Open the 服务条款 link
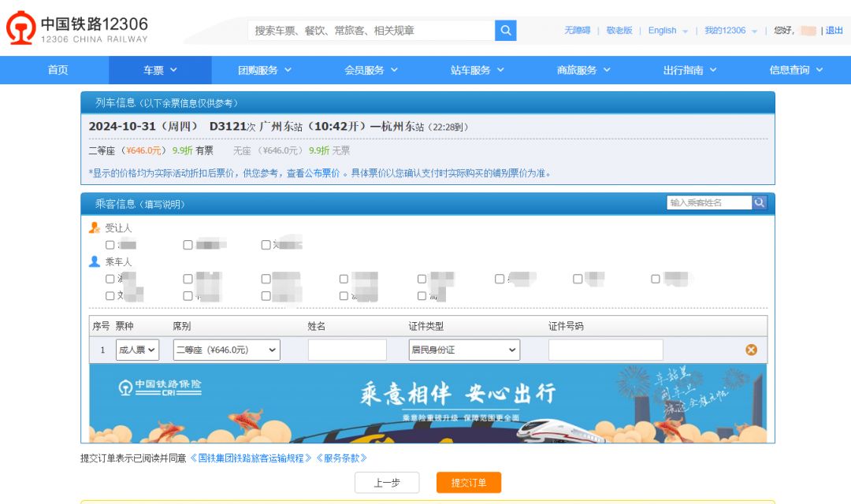 click(x=341, y=458)
